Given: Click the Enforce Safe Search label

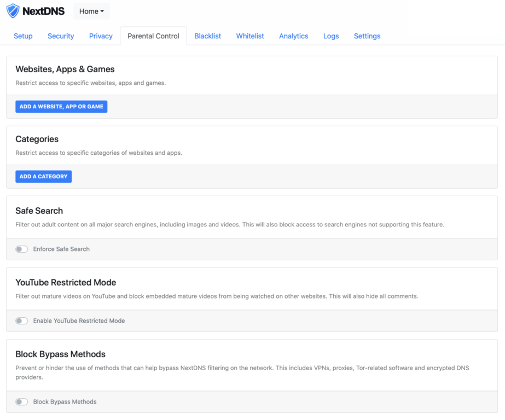Looking at the screenshot, I should [61, 249].
